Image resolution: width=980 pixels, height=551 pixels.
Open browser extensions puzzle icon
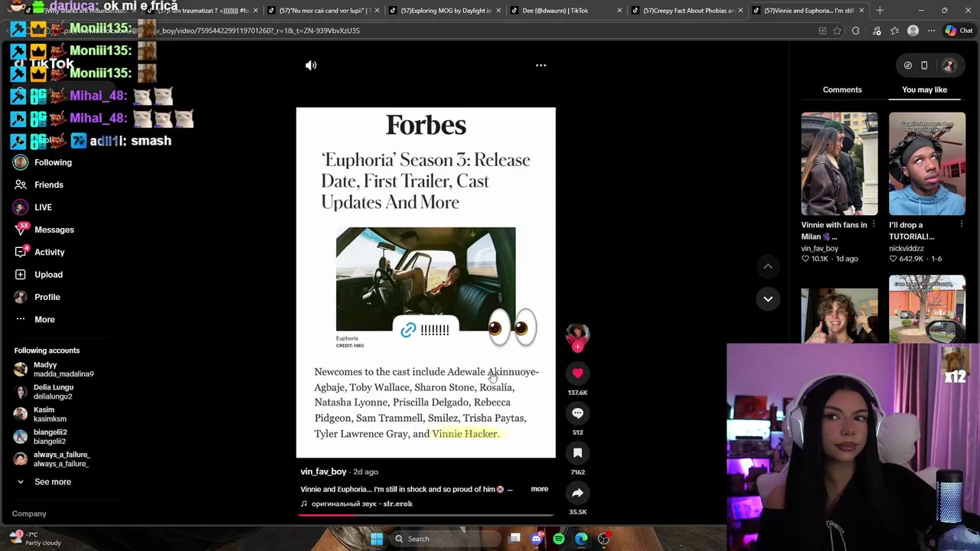tap(855, 31)
